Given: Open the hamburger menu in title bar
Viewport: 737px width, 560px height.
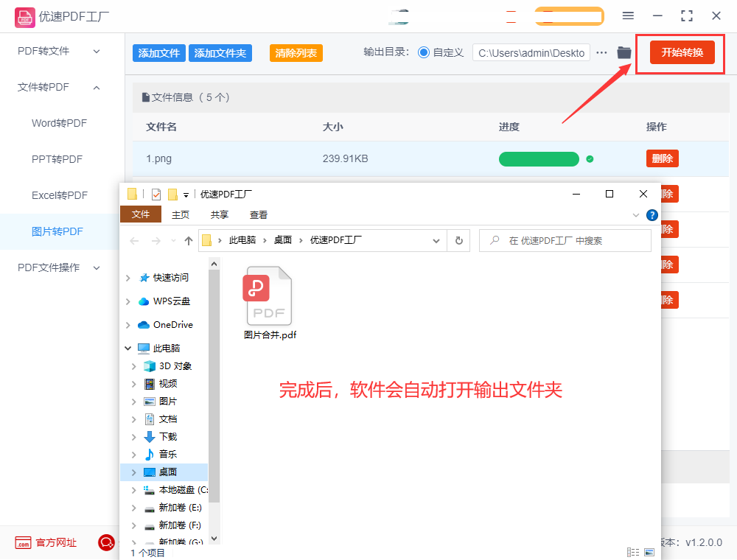Looking at the screenshot, I should [x=628, y=16].
